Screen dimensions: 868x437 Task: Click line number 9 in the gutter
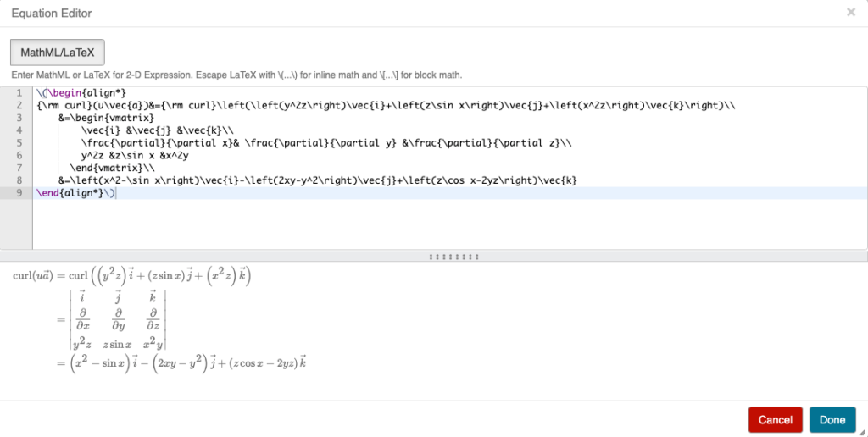19,193
